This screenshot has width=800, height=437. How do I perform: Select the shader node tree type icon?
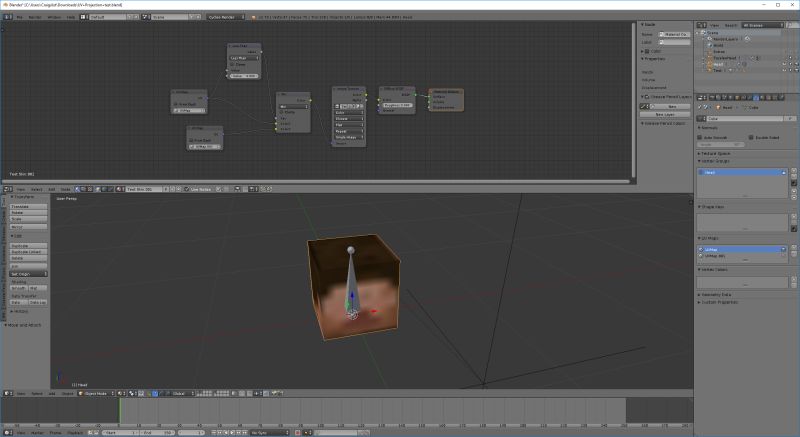pyautogui.click(x=78, y=189)
